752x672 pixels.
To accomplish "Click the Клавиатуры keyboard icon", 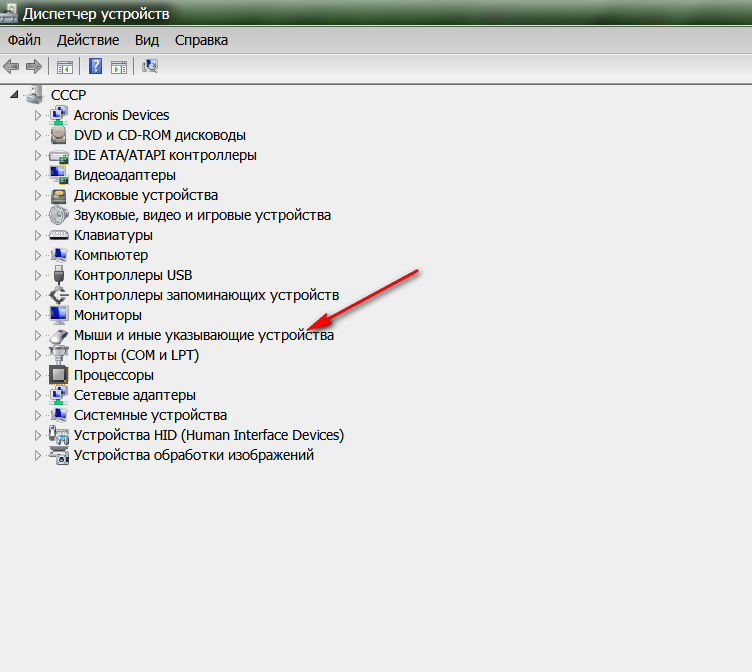I will (x=59, y=235).
